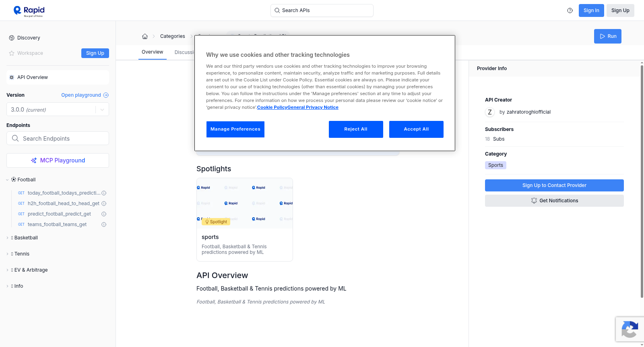Click the Workspace star icon
644x347 pixels.
tap(12, 53)
